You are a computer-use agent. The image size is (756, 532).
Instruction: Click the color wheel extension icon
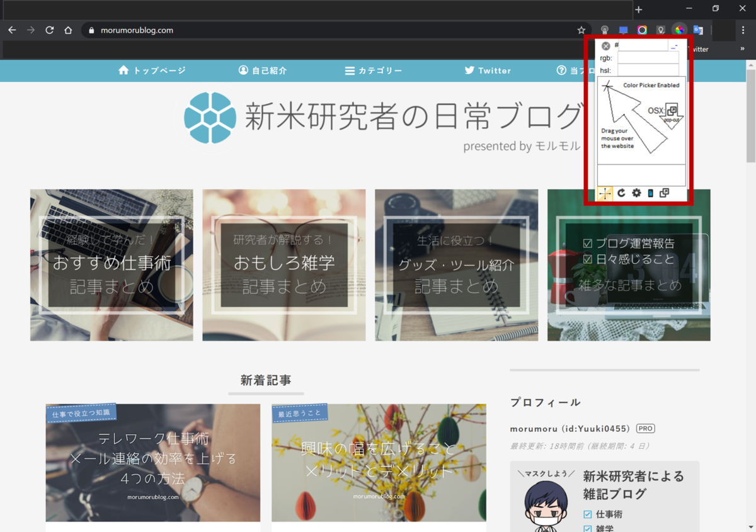coord(679,30)
